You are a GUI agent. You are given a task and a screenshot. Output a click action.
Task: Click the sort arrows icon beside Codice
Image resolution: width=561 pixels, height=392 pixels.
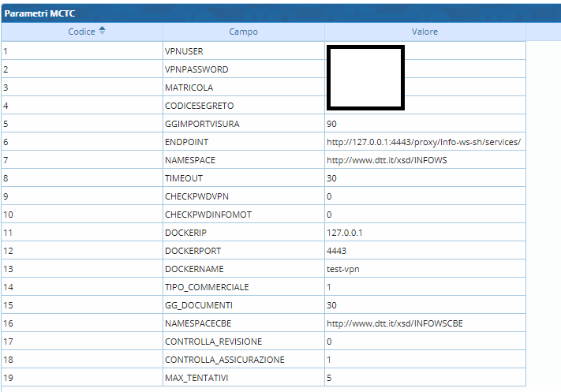[x=102, y=32]
